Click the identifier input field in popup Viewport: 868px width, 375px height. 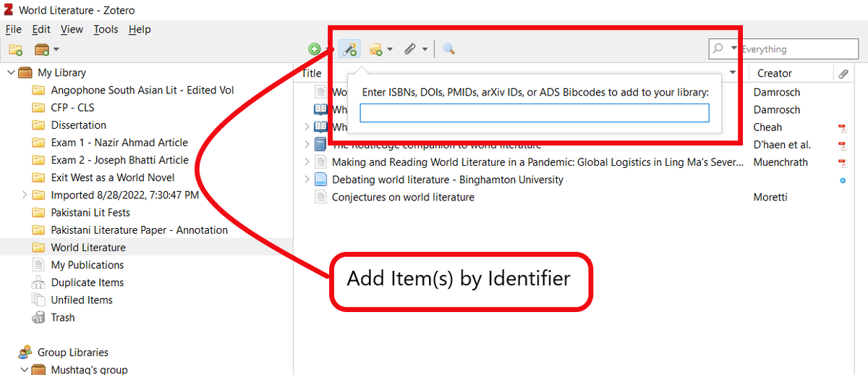pyautogui.click(x=535, y=113)
